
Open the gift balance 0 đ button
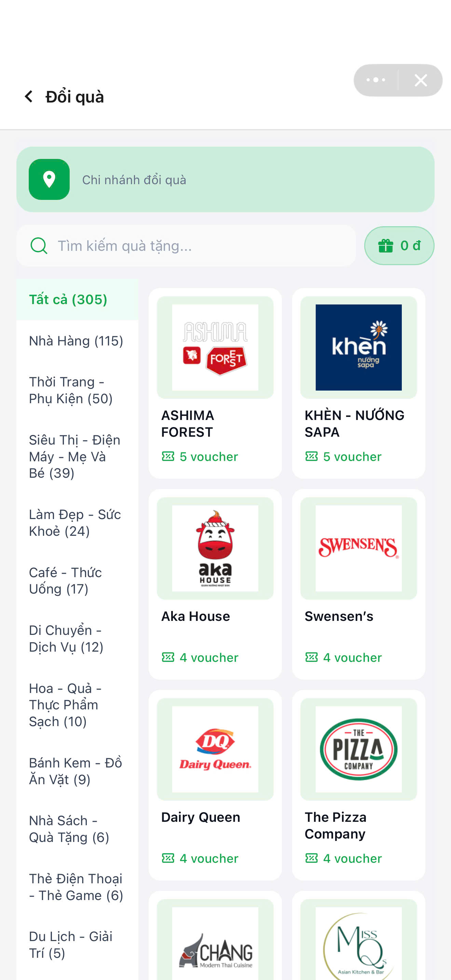coord(399,246)
